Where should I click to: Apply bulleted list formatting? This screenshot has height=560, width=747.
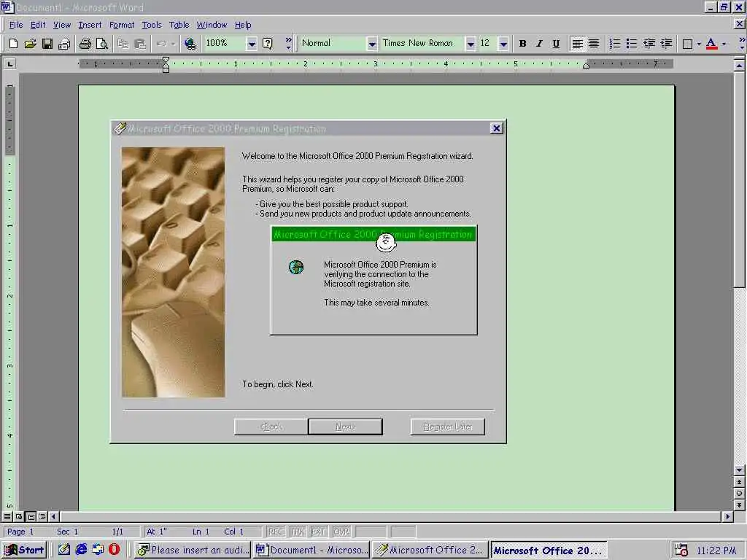[632, 44]
